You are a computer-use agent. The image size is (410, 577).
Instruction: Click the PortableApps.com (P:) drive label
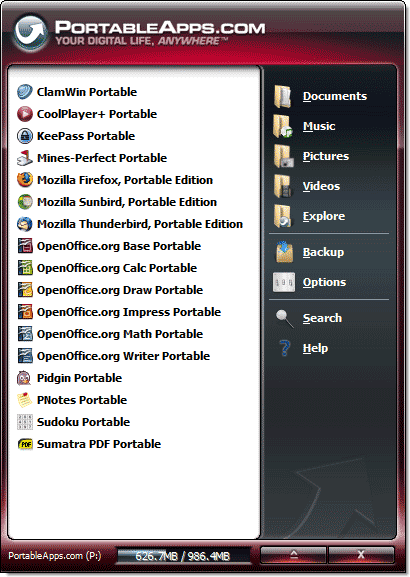pyautogui.click(x=54, y=556)
